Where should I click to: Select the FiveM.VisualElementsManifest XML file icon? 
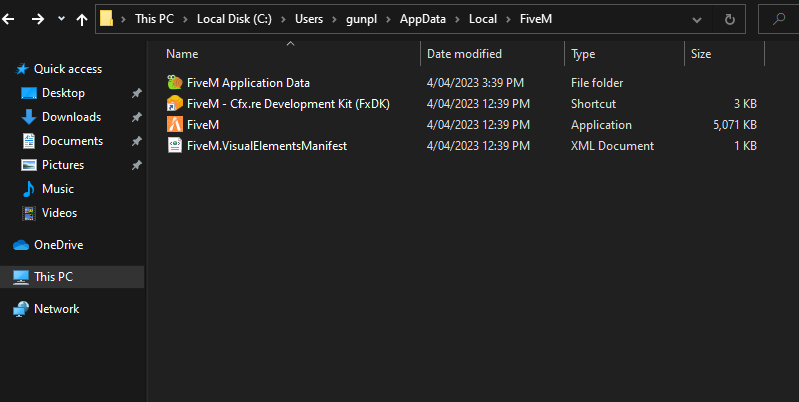[x=174, y=146]
